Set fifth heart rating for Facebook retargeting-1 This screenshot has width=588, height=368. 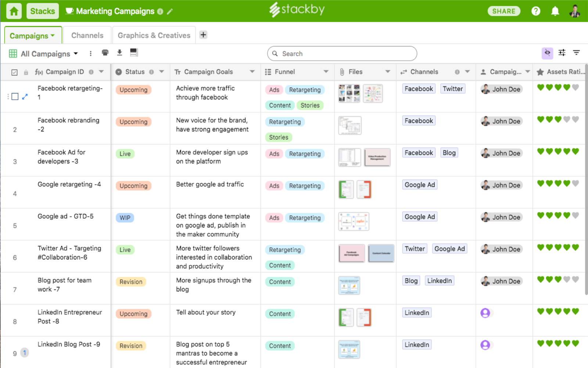tap(576, 88)
